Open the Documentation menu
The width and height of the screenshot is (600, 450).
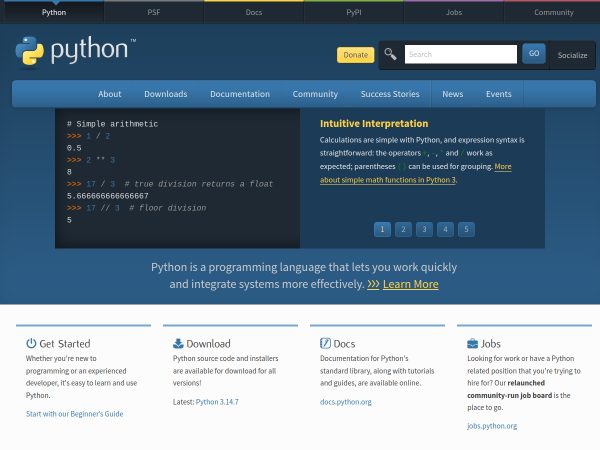click(240, 94)
